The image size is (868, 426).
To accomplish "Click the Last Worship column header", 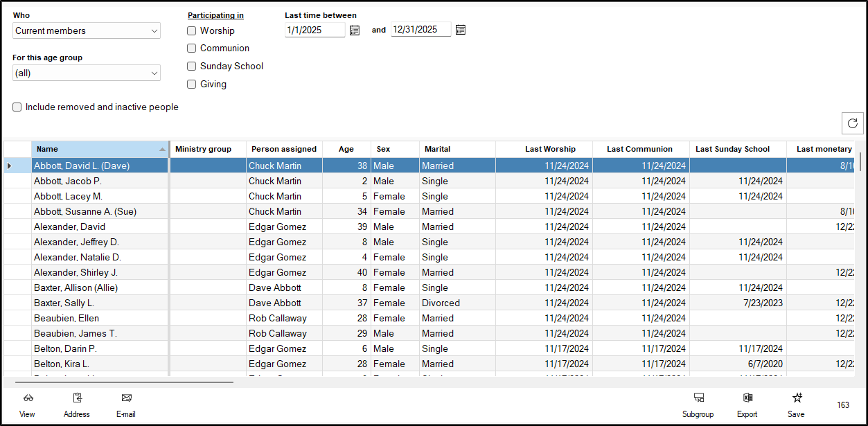I will point(550,149).
